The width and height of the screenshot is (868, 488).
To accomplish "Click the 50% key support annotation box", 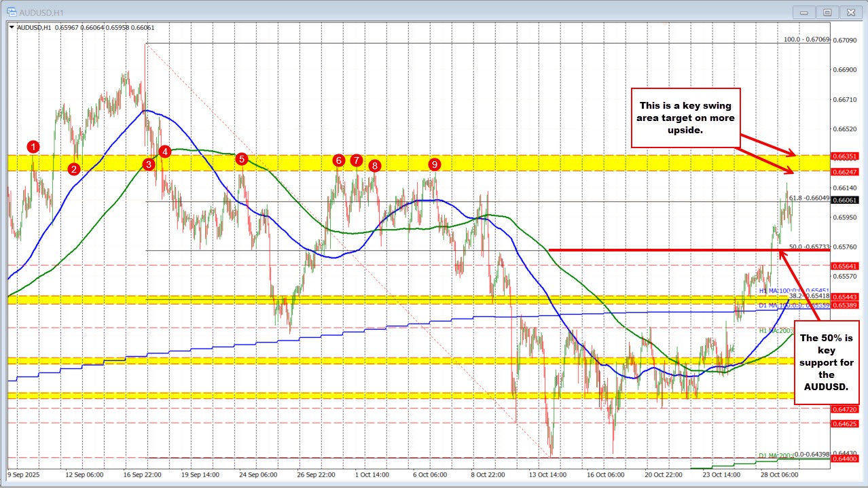I will pos(826,363).
